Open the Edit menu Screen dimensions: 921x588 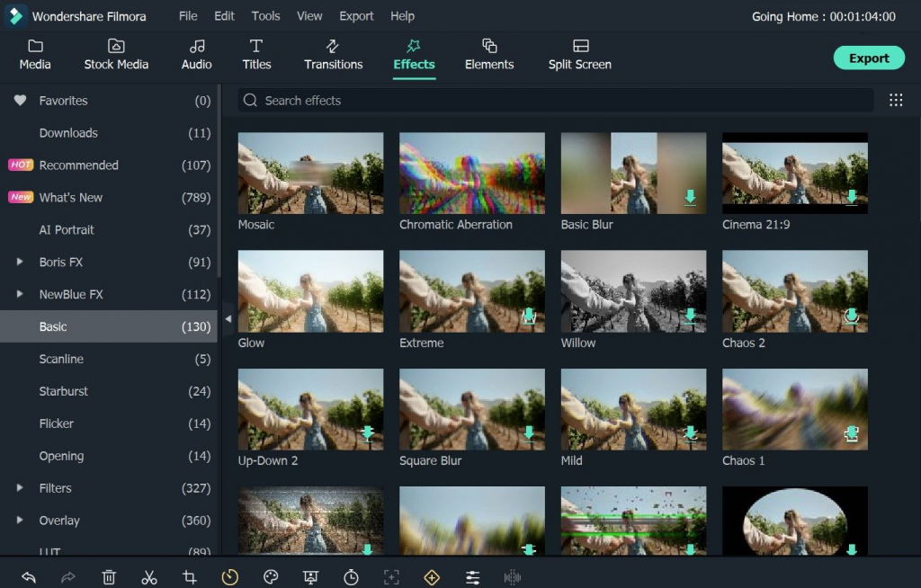(224, 16)
